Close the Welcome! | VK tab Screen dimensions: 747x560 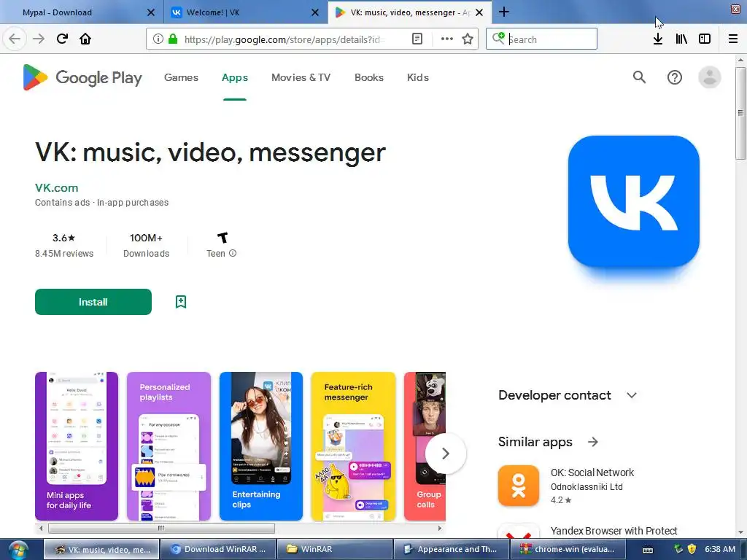click(x=315, y=12)
